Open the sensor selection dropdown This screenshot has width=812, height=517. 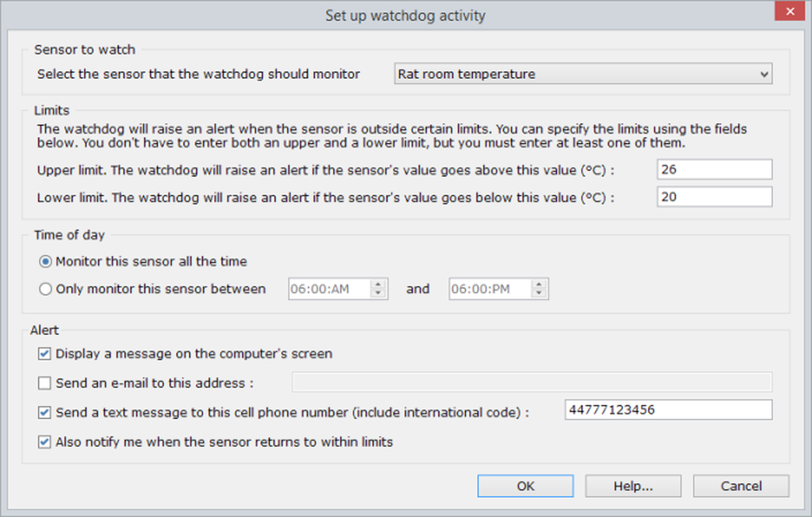tap(583, 74)
